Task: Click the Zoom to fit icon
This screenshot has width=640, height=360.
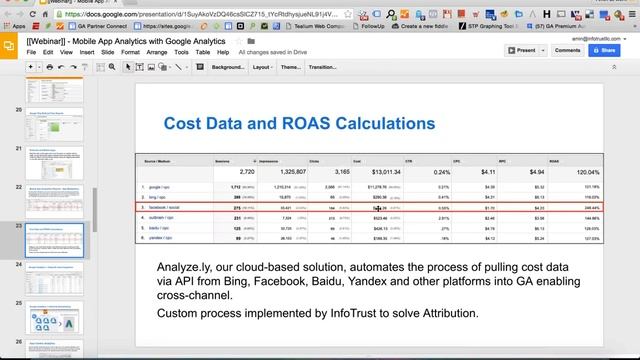Action: point(100,67)
